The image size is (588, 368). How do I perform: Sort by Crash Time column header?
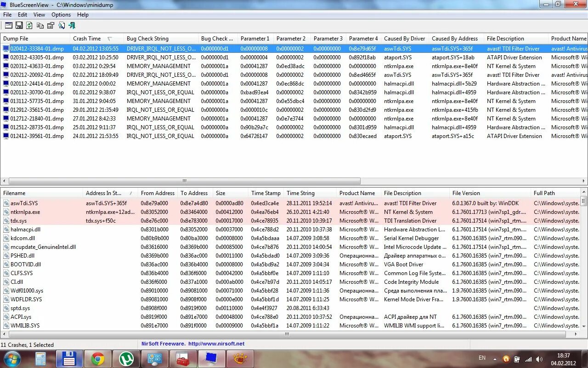[x=96, y=39]
